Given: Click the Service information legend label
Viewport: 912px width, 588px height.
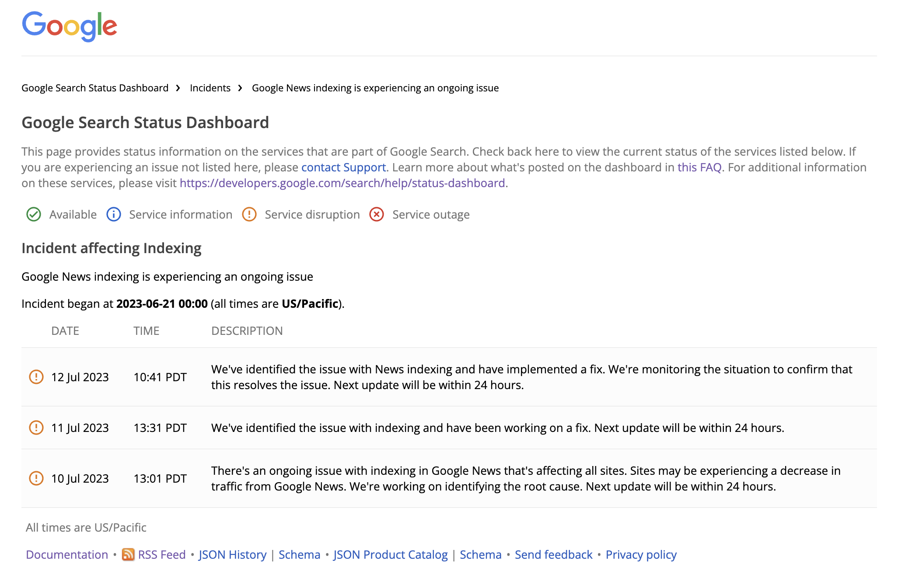Looking at the screenshot, I should (181, 215).
